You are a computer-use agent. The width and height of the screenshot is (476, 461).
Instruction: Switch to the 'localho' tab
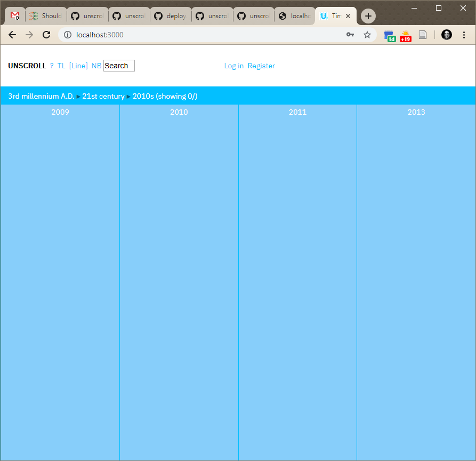tap(295, 16)
